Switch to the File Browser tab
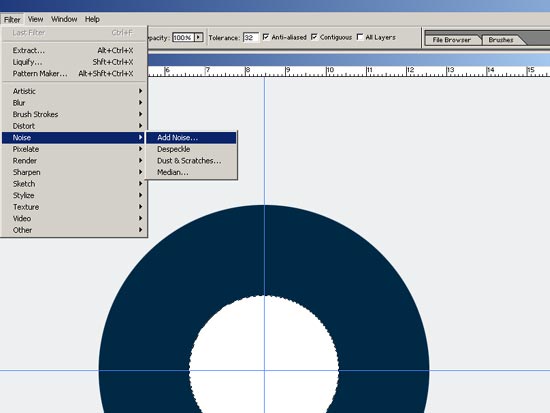This screenshot has width=550, height=413. [452, 40]
